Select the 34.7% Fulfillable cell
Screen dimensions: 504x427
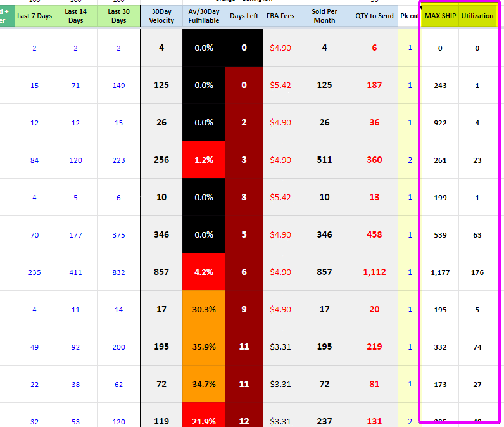(x=204, y=384)
